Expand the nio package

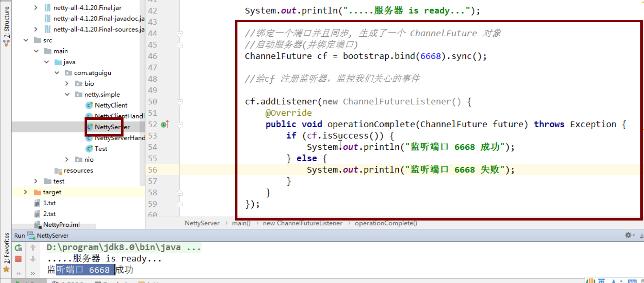pos(67,159)
